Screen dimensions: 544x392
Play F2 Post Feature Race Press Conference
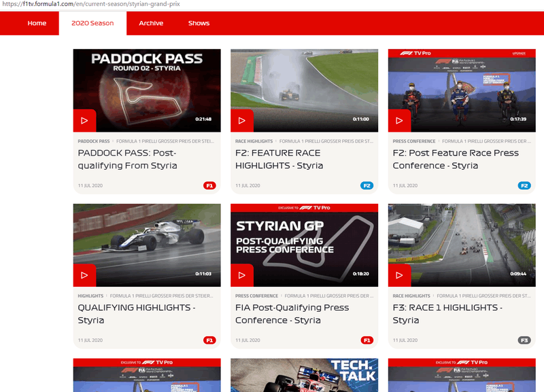coord(399,121)
